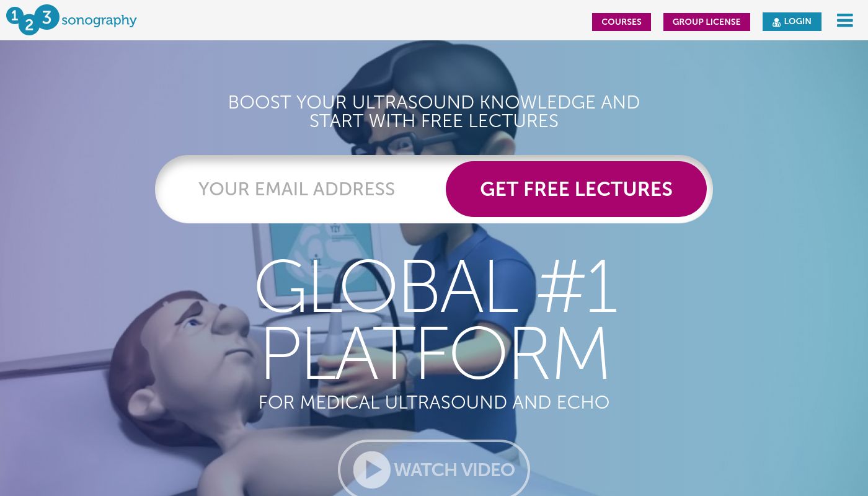868x496 pixels.
Task: Open the COURSES page
Action: (x=621, y=22)
